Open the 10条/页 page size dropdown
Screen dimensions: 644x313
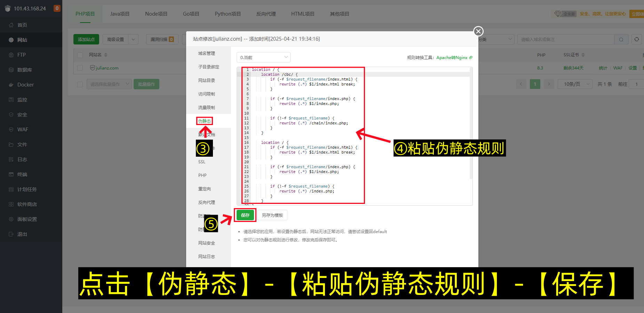click(x=575, y=84)
